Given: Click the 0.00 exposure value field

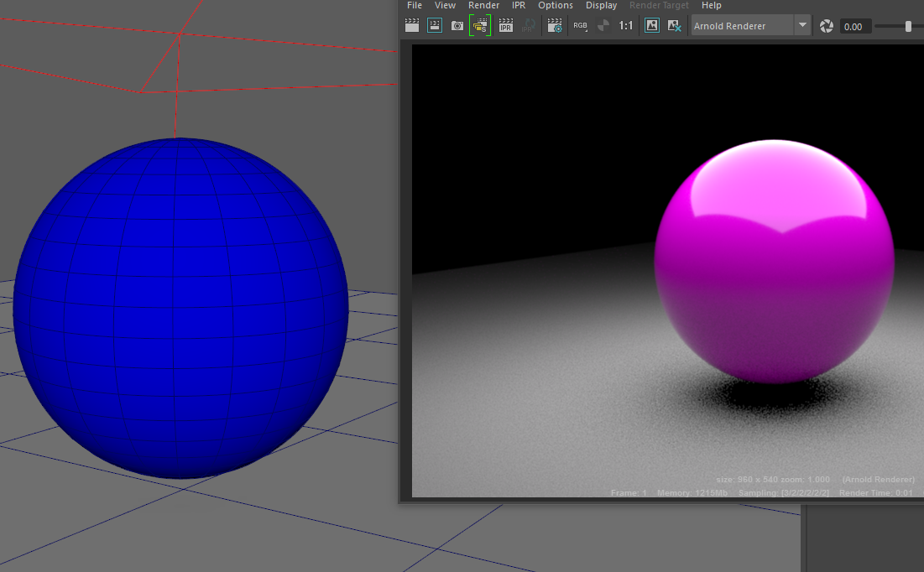Looking at the screenshot, I should pyautogui.click(x=854, y=26).
